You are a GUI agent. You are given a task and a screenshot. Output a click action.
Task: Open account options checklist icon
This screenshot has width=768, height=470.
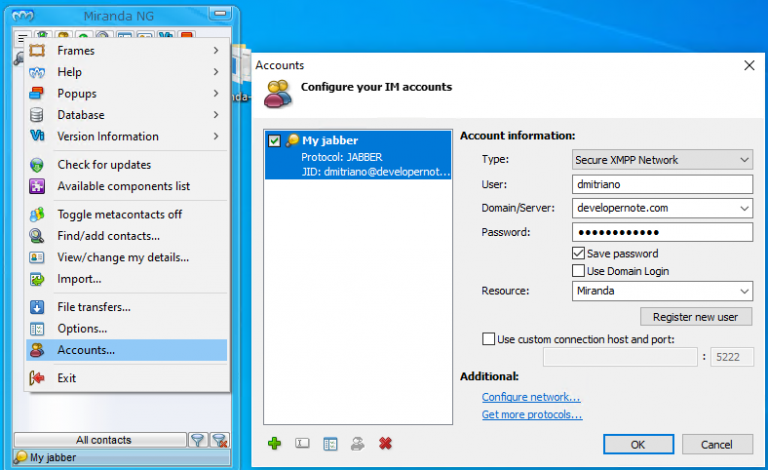pos(330,444)
